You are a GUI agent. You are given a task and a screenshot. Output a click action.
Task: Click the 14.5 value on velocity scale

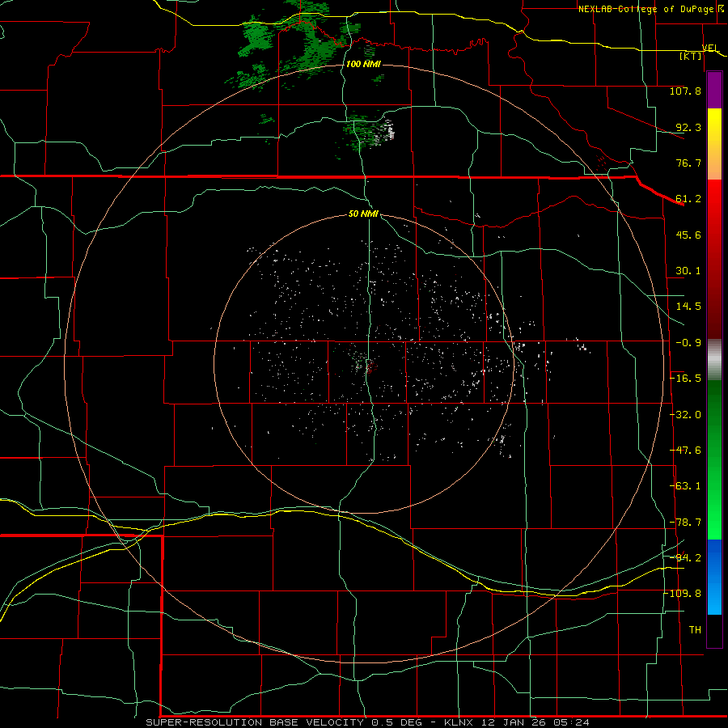click(688, 307)
